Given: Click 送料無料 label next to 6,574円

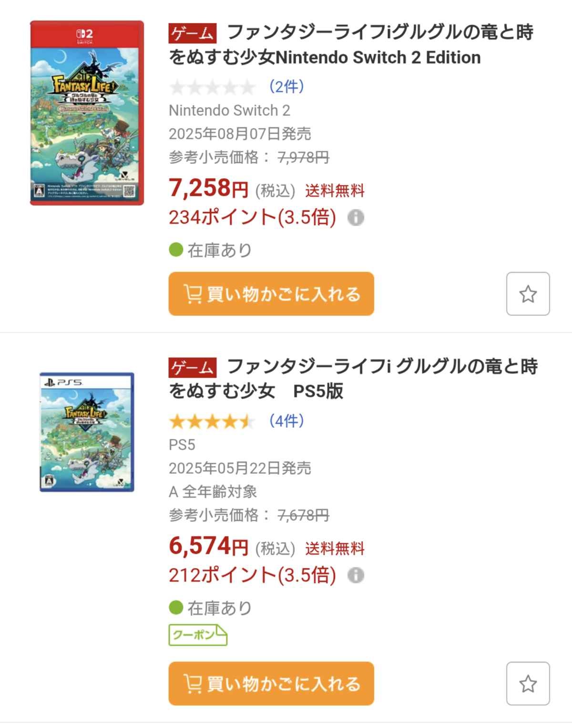Looking at the screenshot, I should pos(335,549).
